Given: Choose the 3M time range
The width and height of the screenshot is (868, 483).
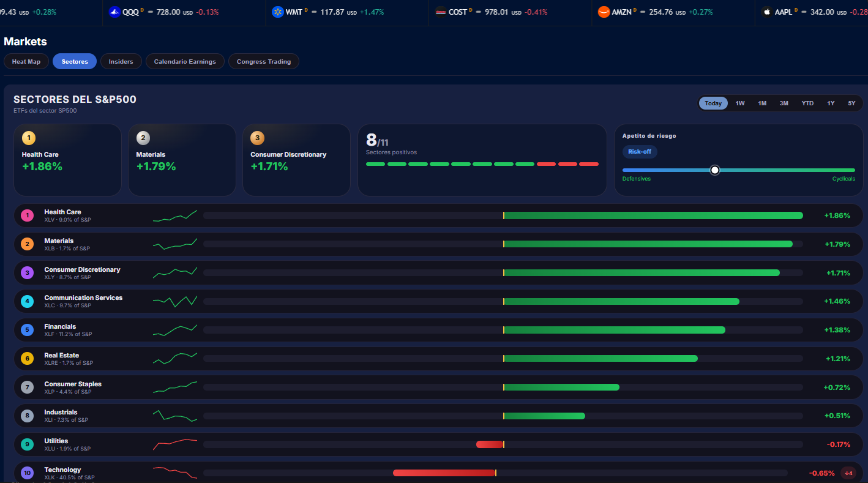Looking at the screenshot, I should coord(784,103).
